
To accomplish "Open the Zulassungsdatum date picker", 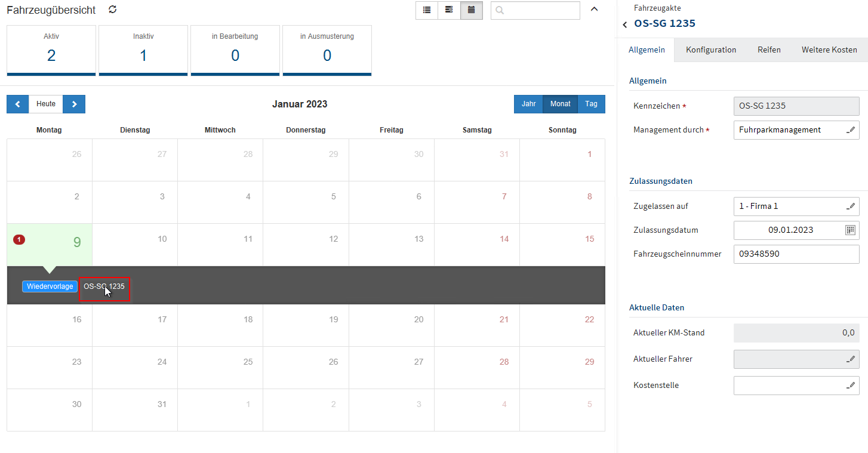I will coord(850,230).
